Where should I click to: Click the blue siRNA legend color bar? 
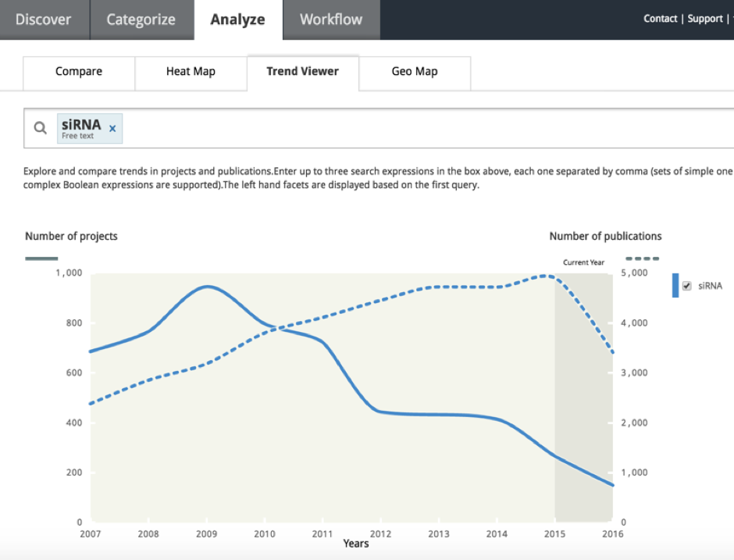click(x=675, y=285)
